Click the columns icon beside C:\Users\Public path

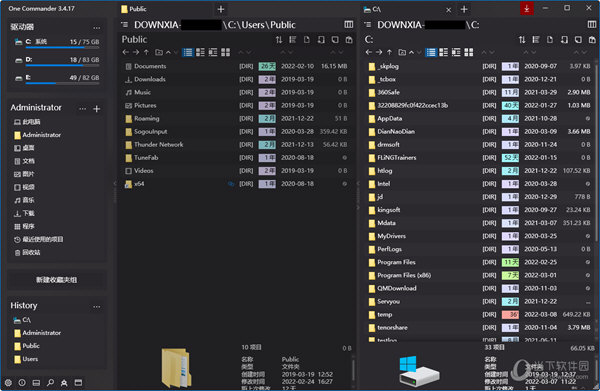(349, 24)
